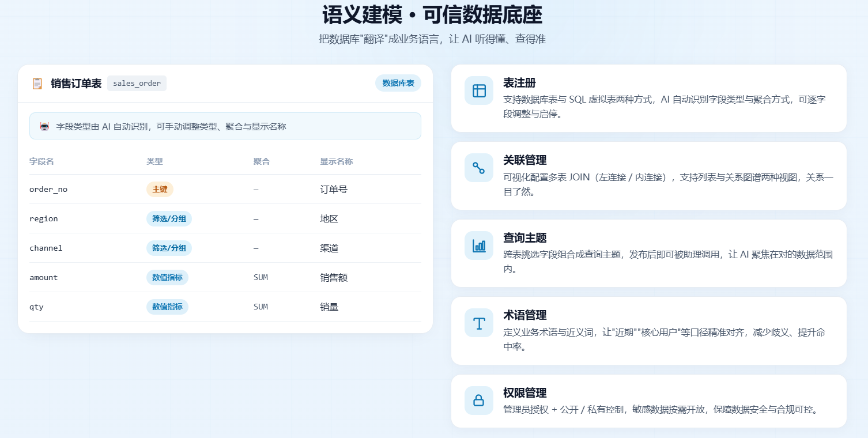Select the 类型 column header

154,161
